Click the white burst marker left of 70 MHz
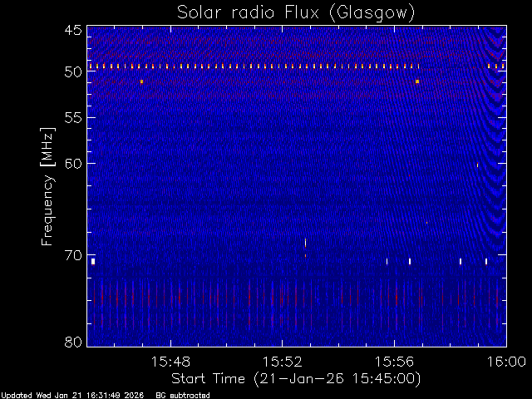Viewport: 532px width, 399px height. 93,262
